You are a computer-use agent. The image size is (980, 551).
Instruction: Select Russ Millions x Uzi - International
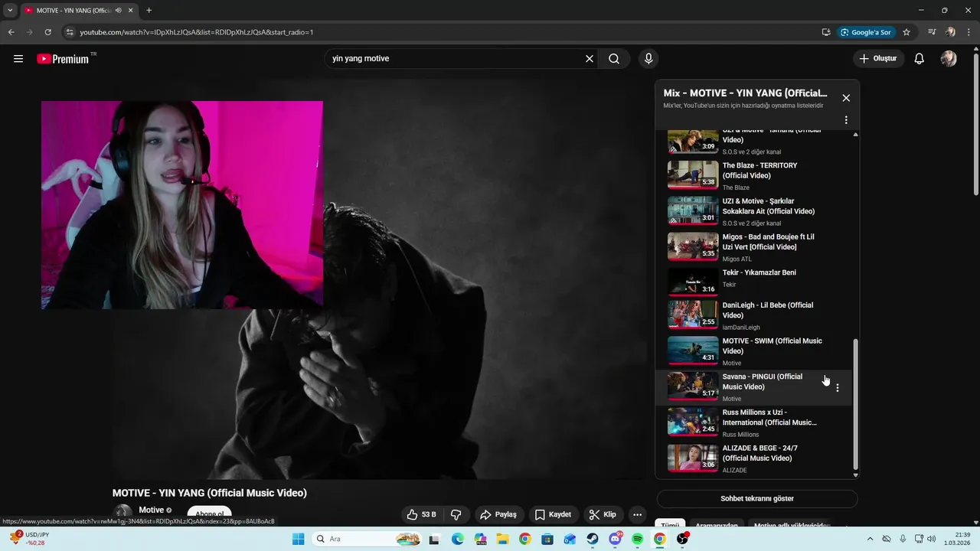point(769,417)
